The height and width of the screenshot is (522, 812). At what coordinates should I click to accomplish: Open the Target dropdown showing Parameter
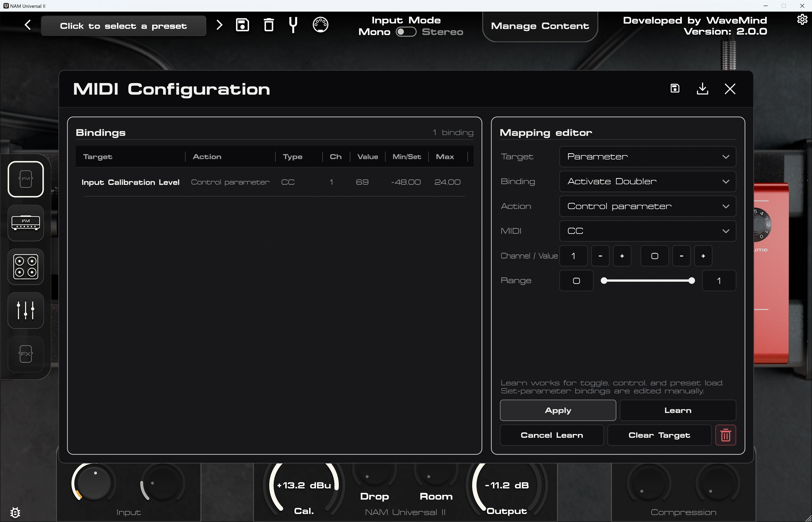648,157
